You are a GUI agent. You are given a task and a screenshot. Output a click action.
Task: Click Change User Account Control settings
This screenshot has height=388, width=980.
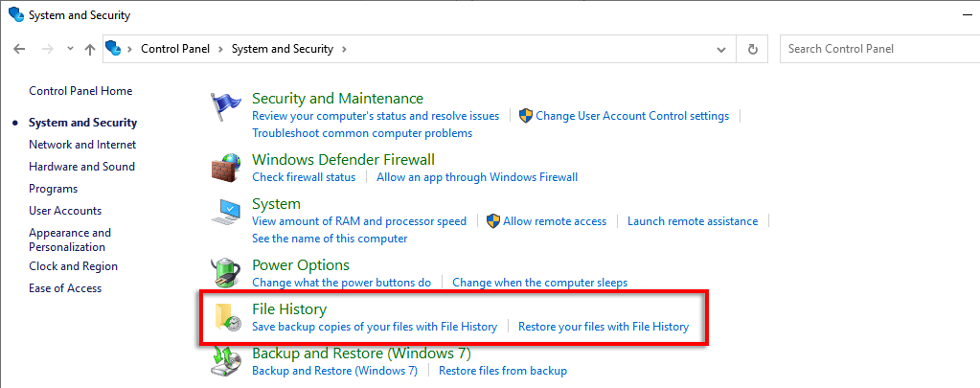(x=631, y=116)
